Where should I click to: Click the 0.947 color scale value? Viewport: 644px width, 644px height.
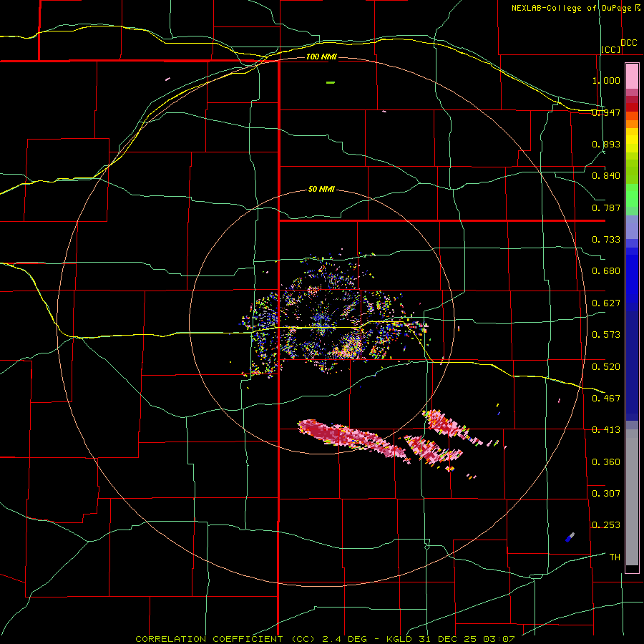(606, 112)
